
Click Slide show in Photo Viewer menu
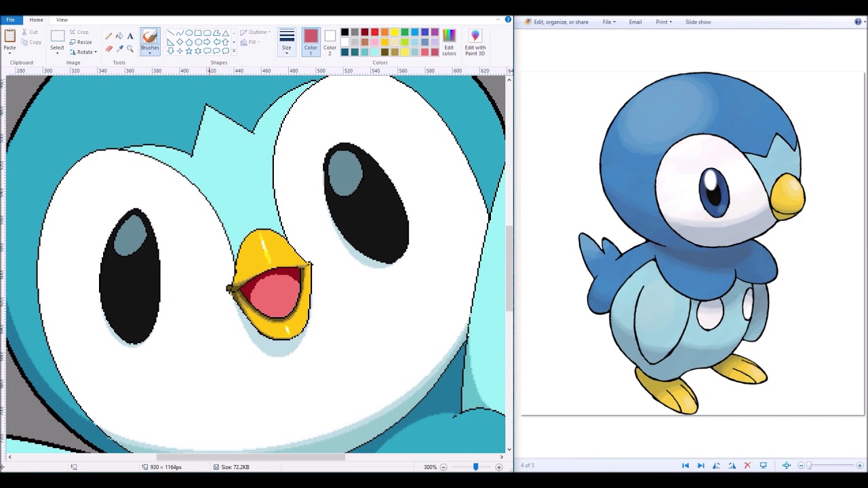(x=698, y=22)
